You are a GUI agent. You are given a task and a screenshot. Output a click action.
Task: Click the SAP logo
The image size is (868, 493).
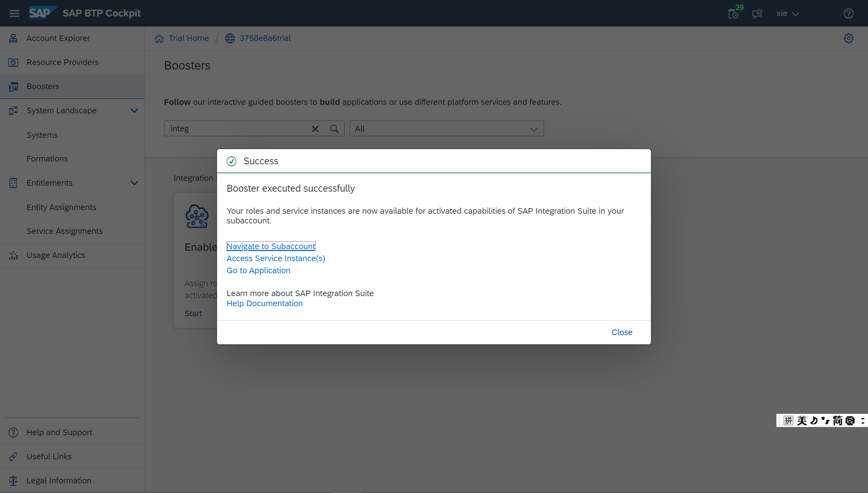coord(42,13)
